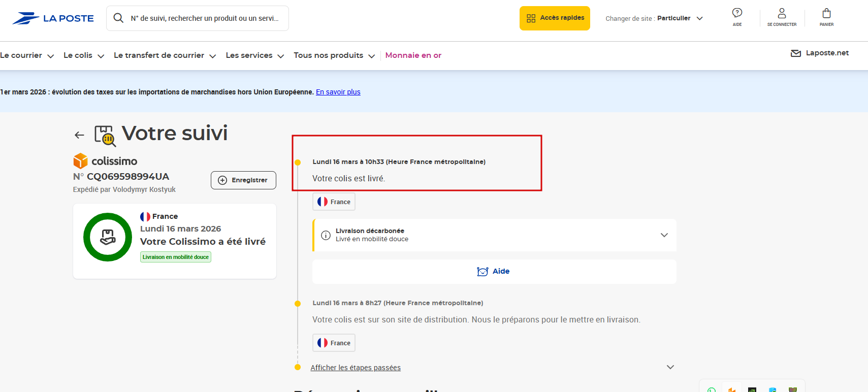The image size is (868, 392).
Task: Click the Livraison en mobilité douce badge
Action: tap(176, 257)
